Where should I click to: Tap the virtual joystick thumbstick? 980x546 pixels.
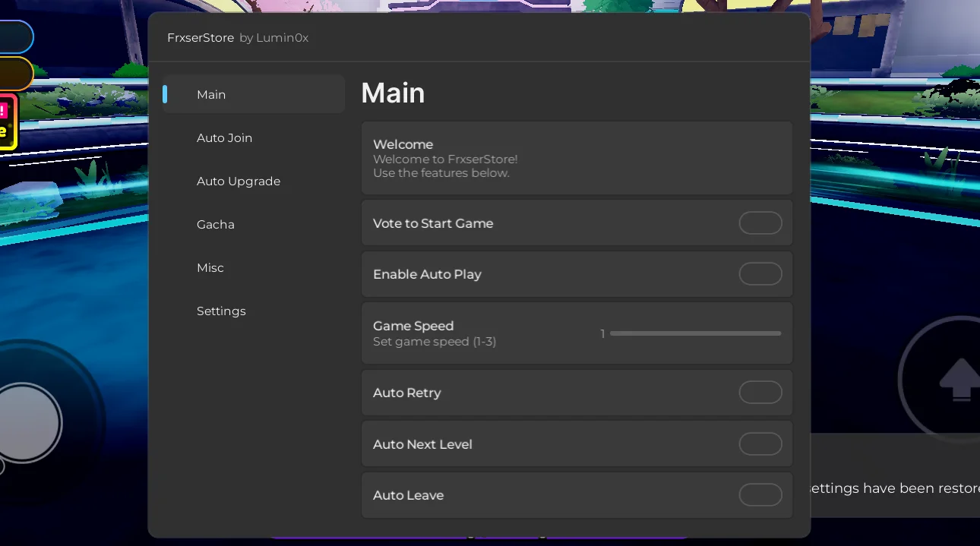click(x=26, y=422)
